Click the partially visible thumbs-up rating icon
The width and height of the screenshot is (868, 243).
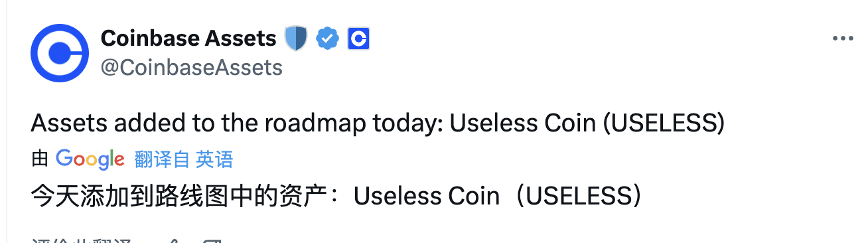click(x=174, y=240)
